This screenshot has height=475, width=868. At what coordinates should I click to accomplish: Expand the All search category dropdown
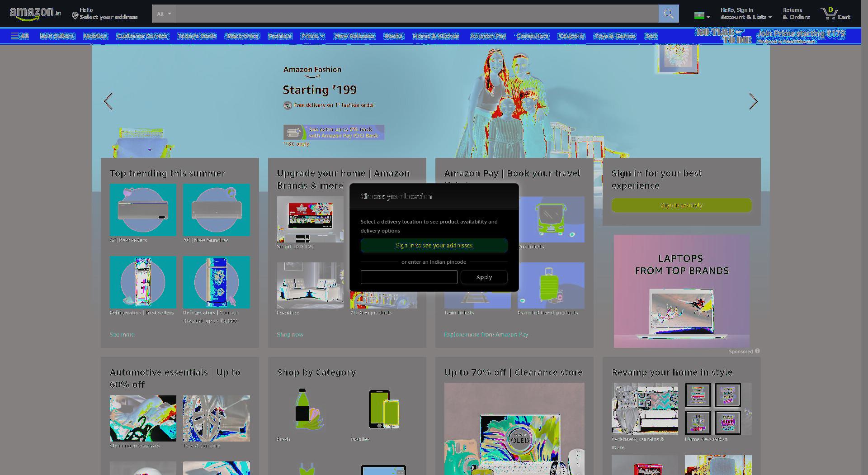click(x=164, y=14)
